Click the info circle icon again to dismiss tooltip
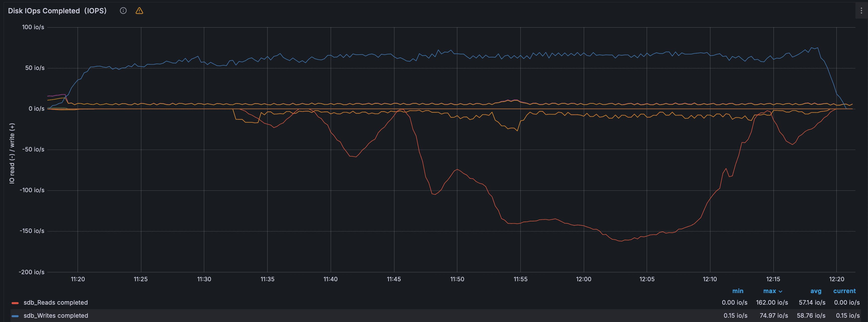This screenshot has height=322, width=868. (123, 11)
